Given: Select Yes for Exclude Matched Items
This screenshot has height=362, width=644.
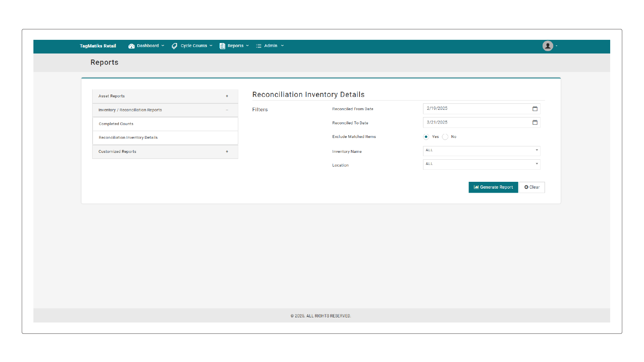Looking at the screenshot, I should click(426, 137).
